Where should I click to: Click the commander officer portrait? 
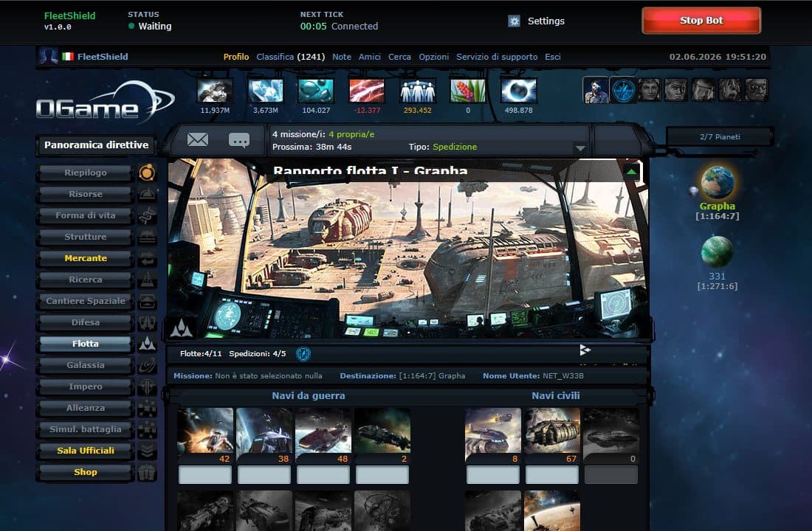coord(596,90)
